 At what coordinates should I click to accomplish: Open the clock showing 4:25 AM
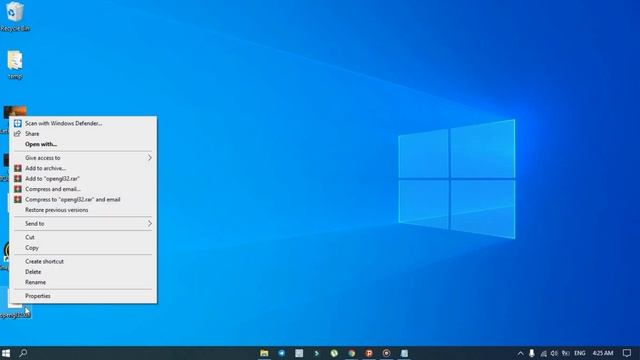[603, 353]
